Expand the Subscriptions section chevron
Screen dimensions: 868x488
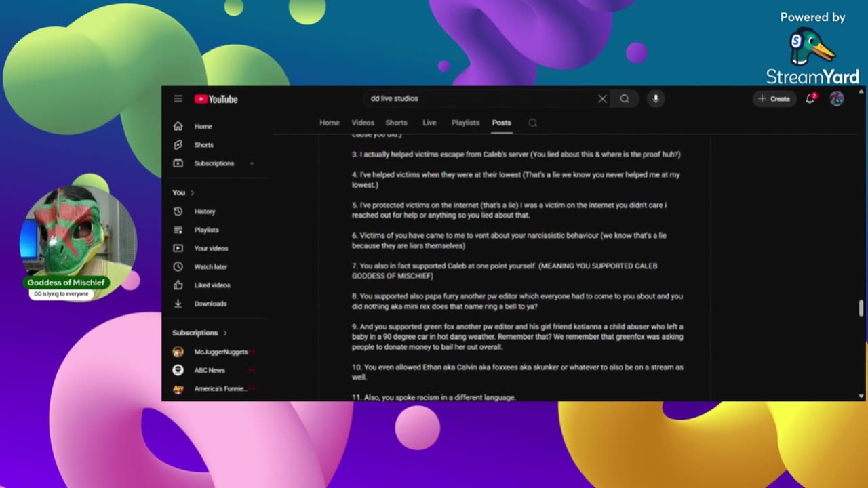[225, 333]
